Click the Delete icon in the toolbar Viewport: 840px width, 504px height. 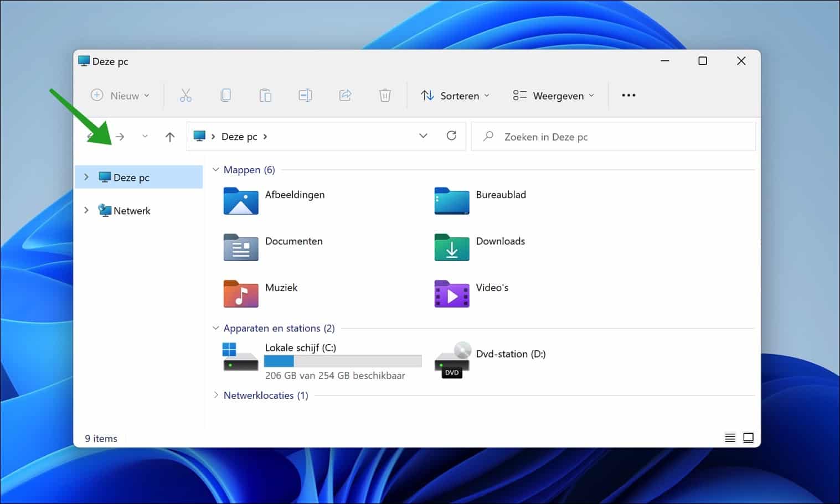point(385,95)
